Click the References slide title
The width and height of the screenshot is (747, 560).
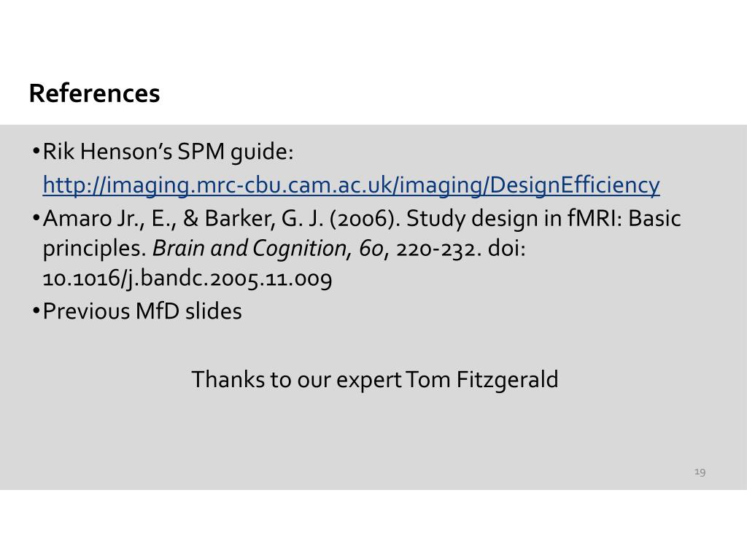94,93
